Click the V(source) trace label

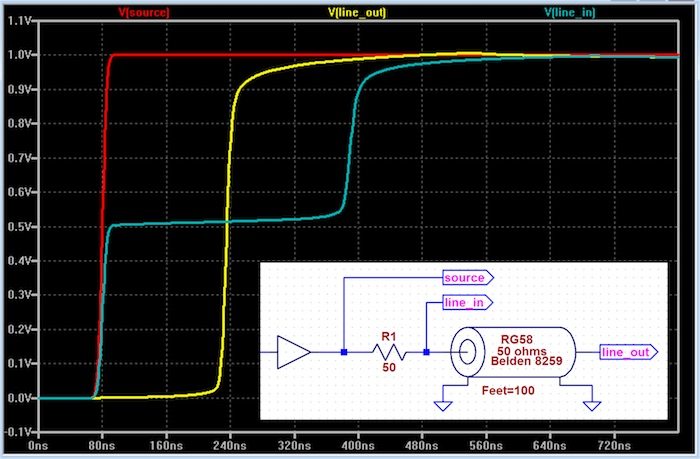click(x=144, y=12)
